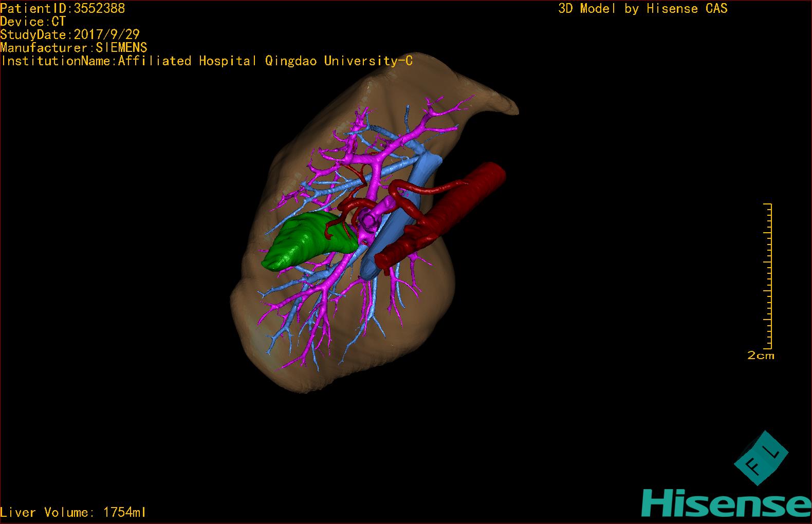
Task: Click the 2cm scale label
Action: pos(761,355)
